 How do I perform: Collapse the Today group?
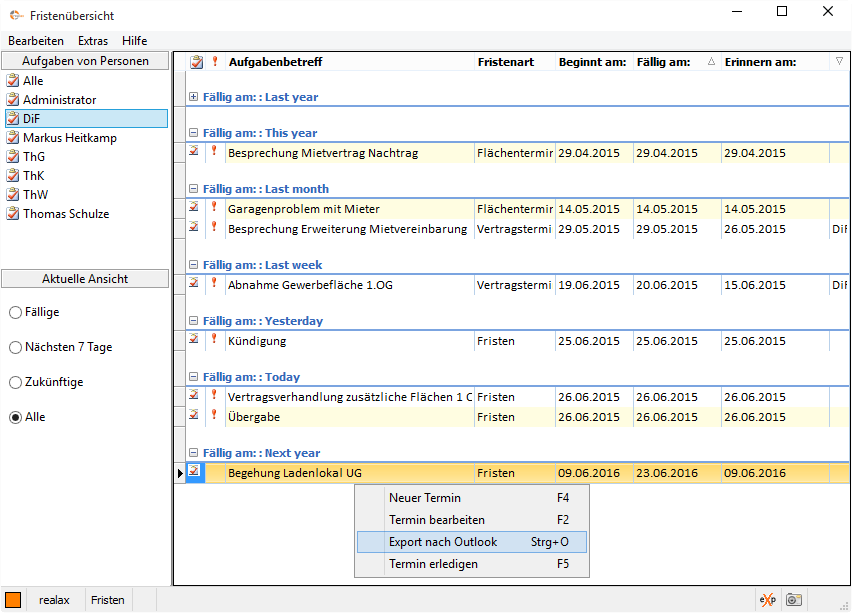click(193, 377)
